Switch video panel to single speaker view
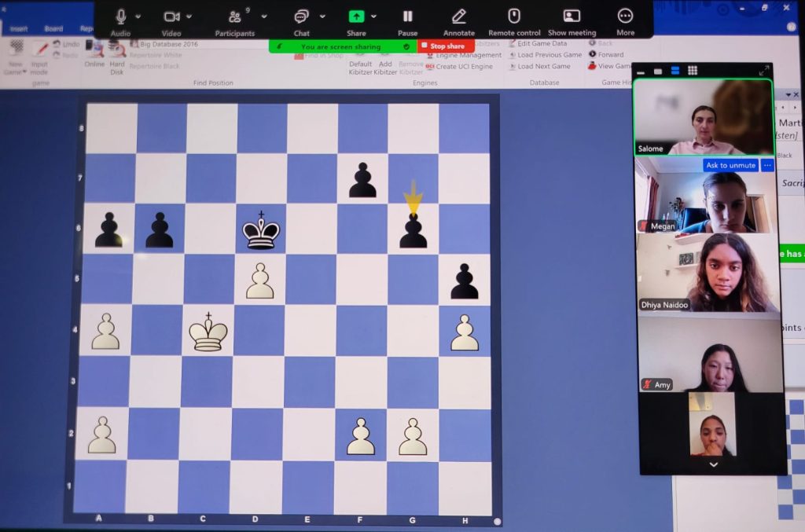The width and height of the screenshot is (805, 532). pos(658,72)
